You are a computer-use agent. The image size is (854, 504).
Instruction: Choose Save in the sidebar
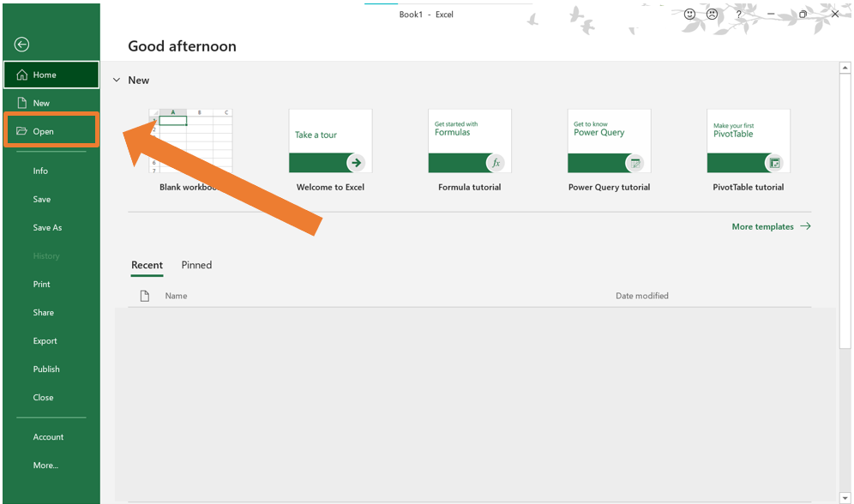pyautogui.click(x=42, y=199)
